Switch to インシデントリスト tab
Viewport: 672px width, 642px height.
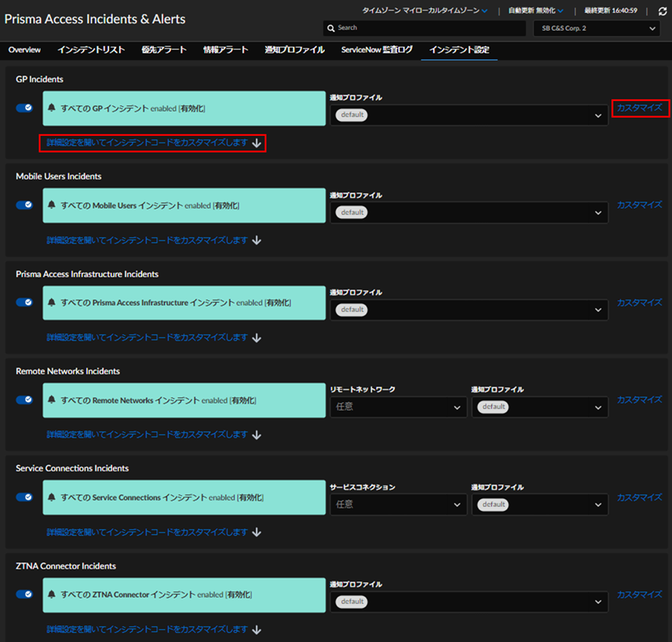91,50
